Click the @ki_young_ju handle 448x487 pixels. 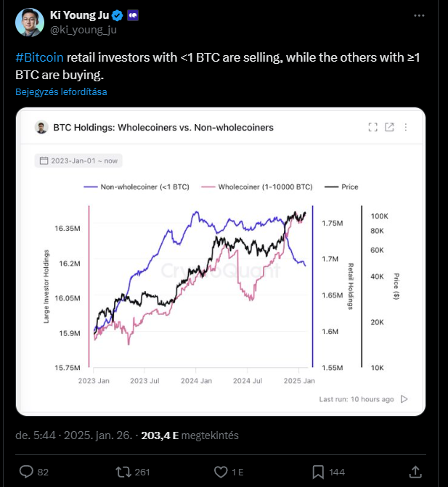coord(84,30)
